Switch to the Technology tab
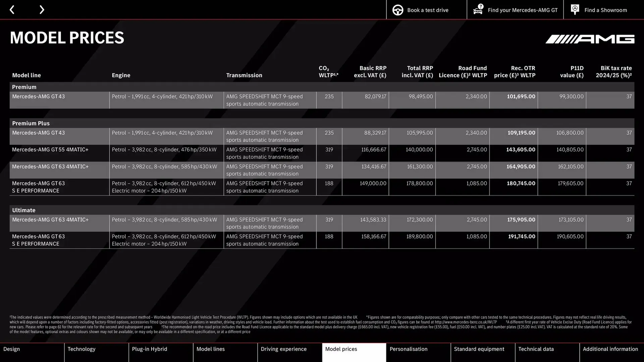This screenshot has height=362, width=644. tap(96, 352)
